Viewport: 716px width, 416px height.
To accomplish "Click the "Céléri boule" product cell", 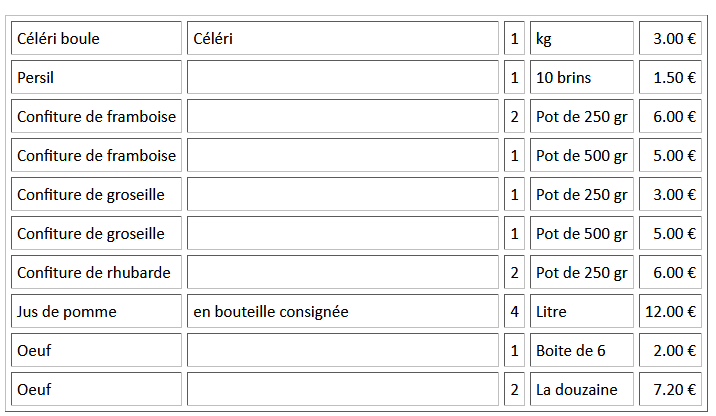I will (x=96, y=39).
